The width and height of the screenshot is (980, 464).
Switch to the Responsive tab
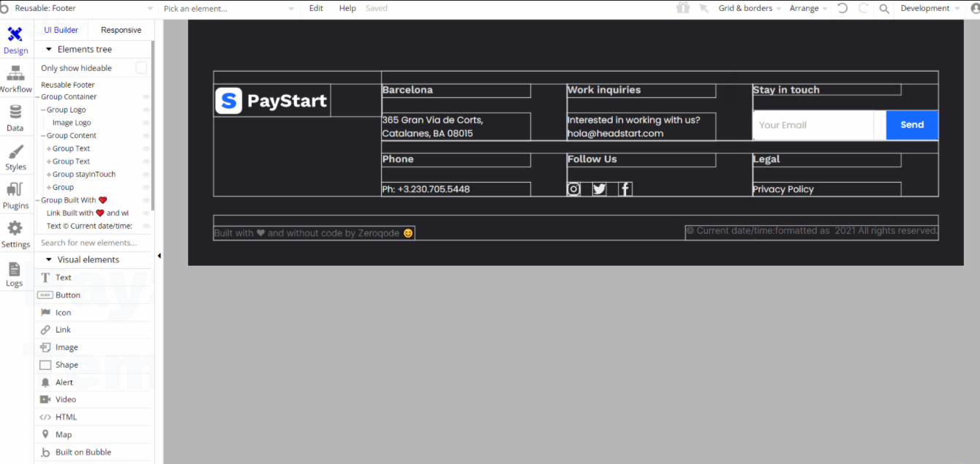[x=121, y=30]
